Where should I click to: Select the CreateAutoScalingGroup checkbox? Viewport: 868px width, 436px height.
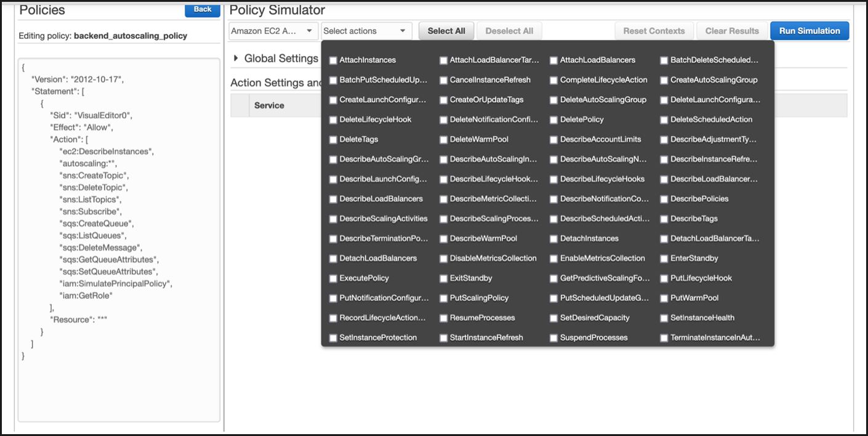pos(664,80)
